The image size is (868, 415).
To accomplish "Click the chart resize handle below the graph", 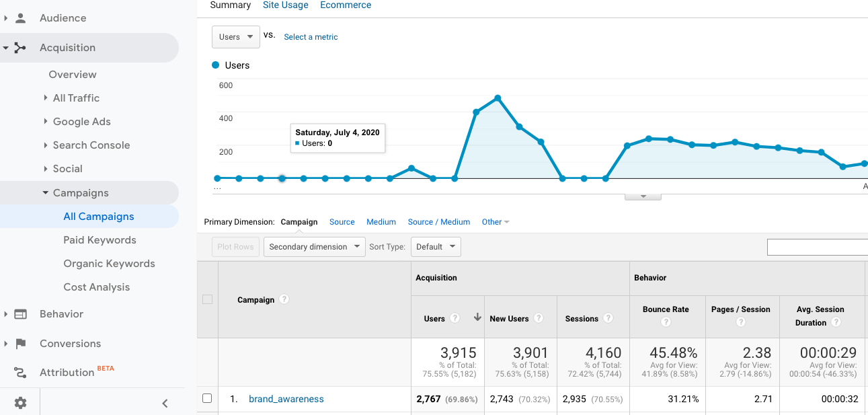I will point(643,196).
